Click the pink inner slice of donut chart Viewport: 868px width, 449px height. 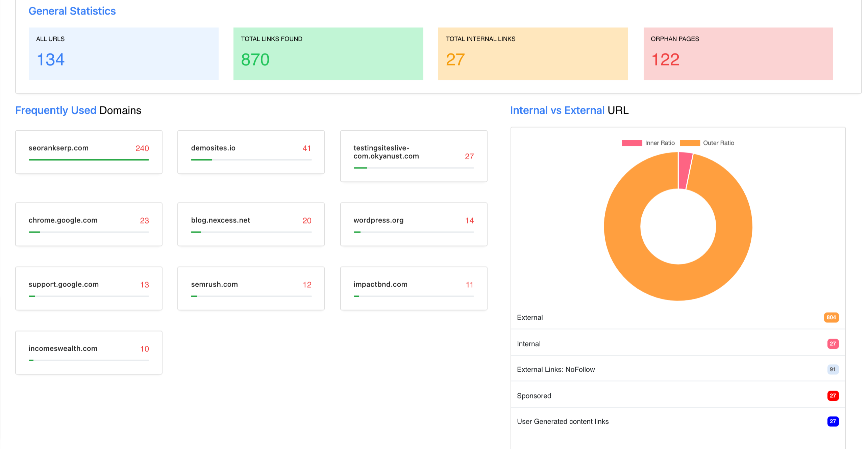pyautogui.click(x=684, y=170)
